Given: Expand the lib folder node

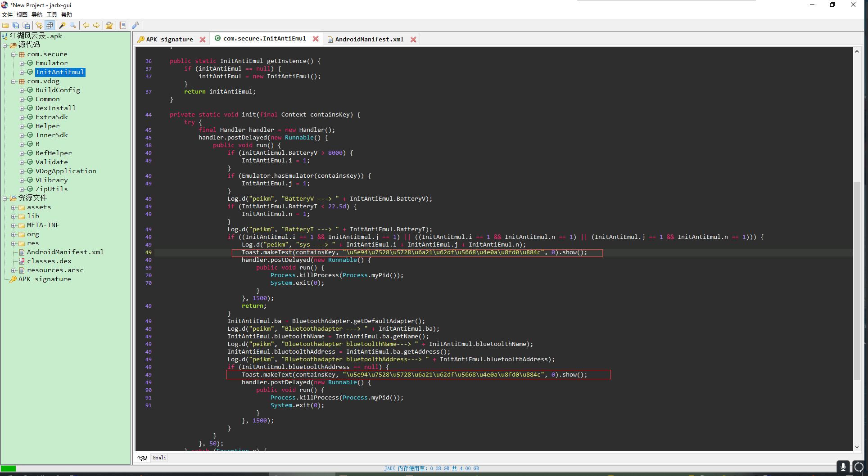Looking at the screenshot, I should pos(14,216).
